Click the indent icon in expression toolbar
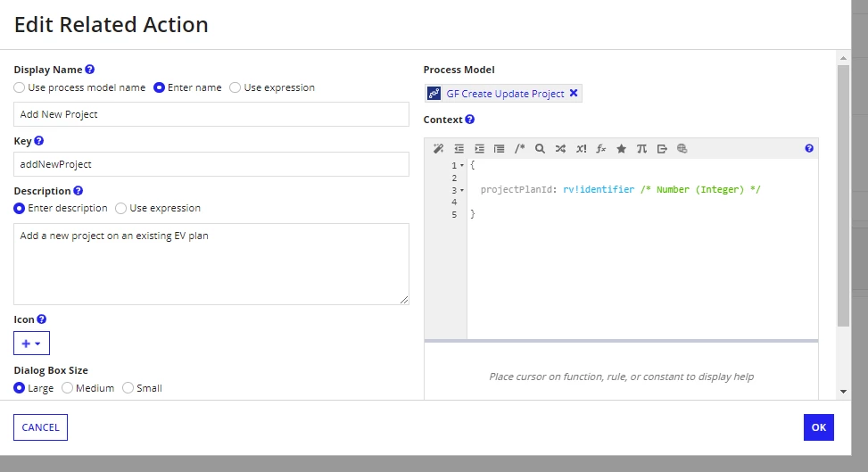 coord(479,148)
